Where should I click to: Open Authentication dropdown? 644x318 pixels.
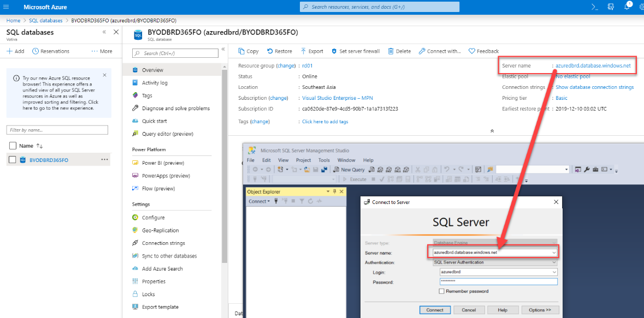coord(554,262)
